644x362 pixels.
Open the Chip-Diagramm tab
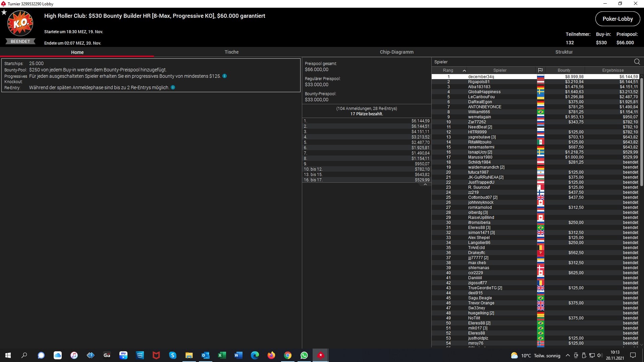[396, 52]
